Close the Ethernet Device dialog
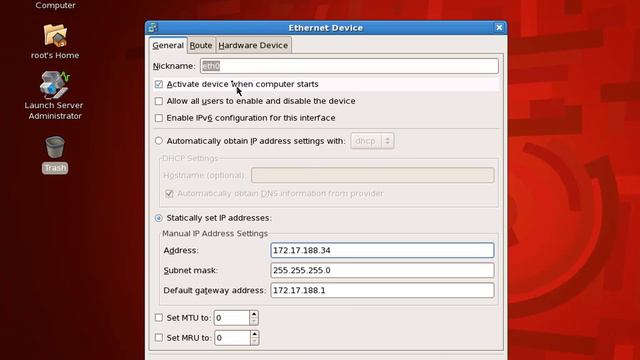The width and height of the screenshot is (640, 360). click(499, 27)
